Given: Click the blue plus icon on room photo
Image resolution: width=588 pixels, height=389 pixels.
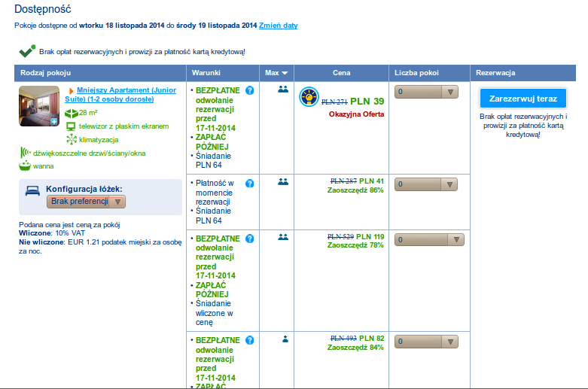Looking at the screenshot, I should click(x=54, y=121).
